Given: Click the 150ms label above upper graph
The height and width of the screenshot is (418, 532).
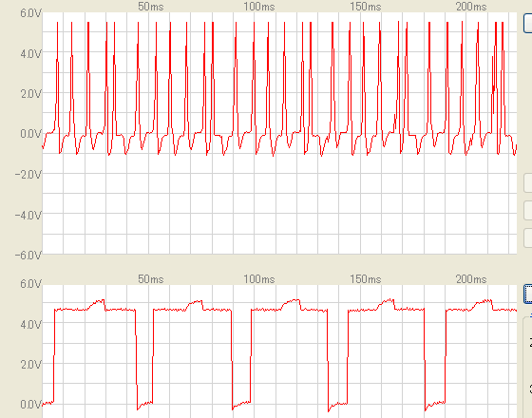Looking at the screenshot, I should [366, 7].
